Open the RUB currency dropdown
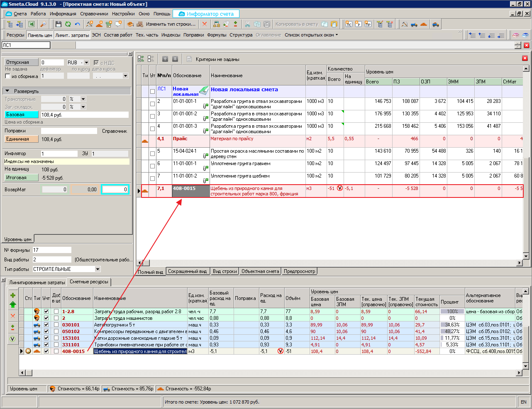Viewport: 532px width, 409px height. [86, 63]
